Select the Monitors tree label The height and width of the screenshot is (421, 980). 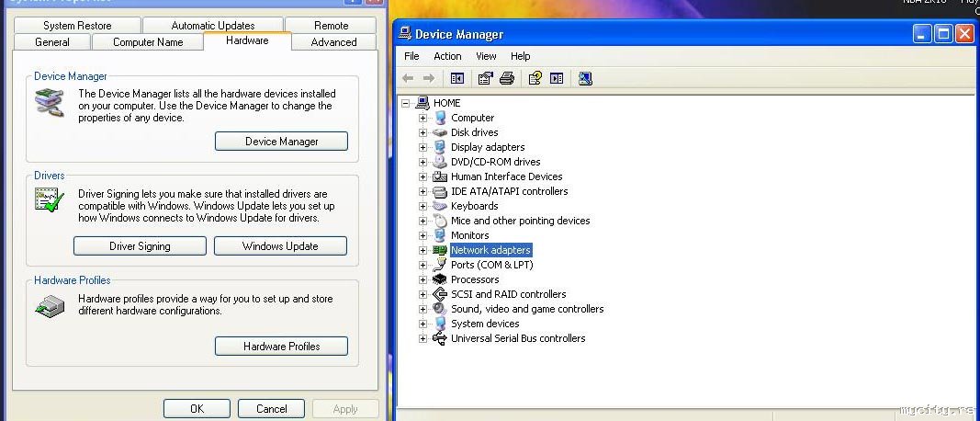click(x=470, y=235)
